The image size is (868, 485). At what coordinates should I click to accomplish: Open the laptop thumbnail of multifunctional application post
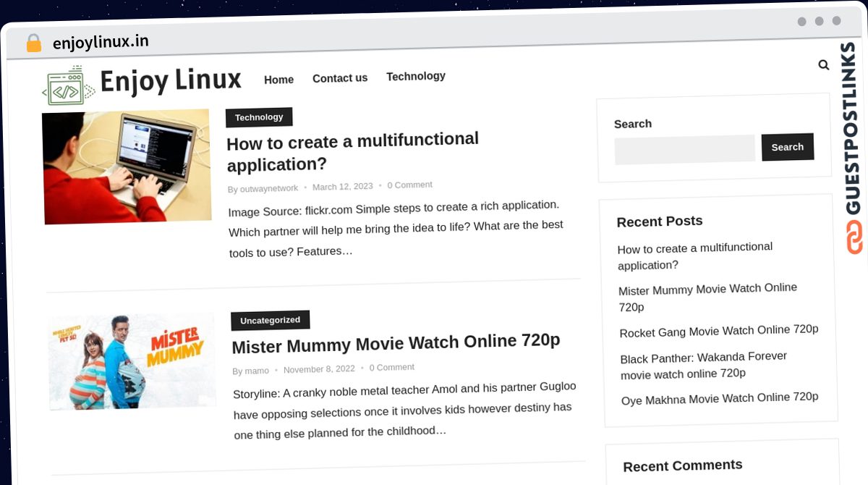(127, 166)
